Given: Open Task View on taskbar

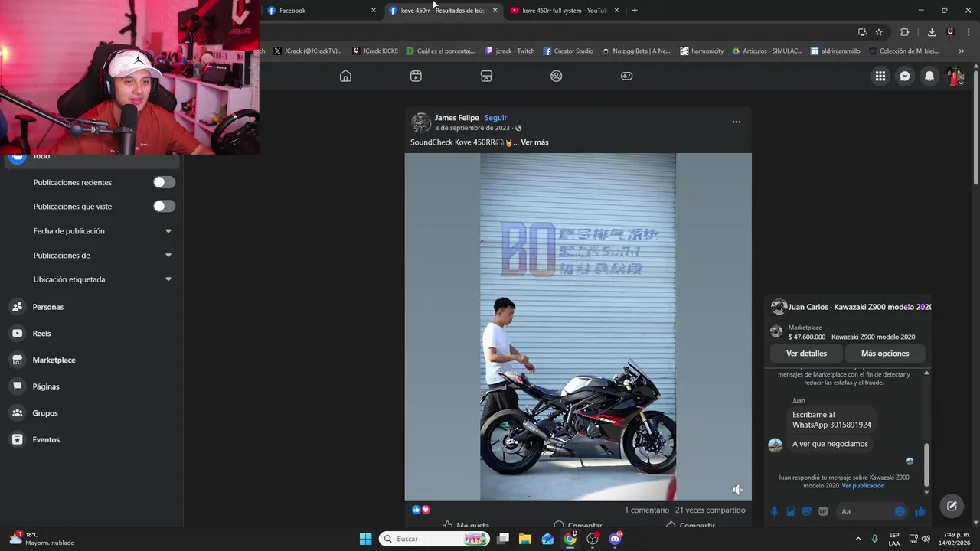Looking at the screenshot, I should point(503,539).
